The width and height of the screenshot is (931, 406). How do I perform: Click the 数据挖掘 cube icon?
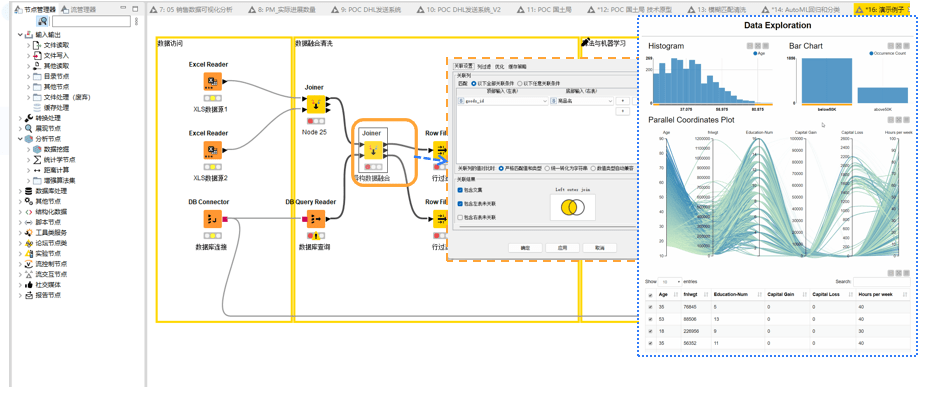pos(38,149)
